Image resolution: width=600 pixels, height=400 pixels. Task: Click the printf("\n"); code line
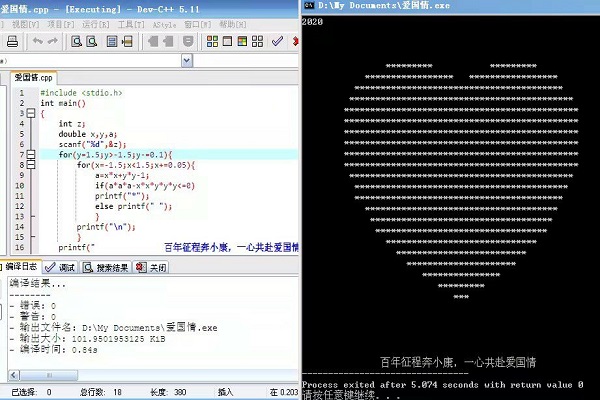click(x=106, y=227)
